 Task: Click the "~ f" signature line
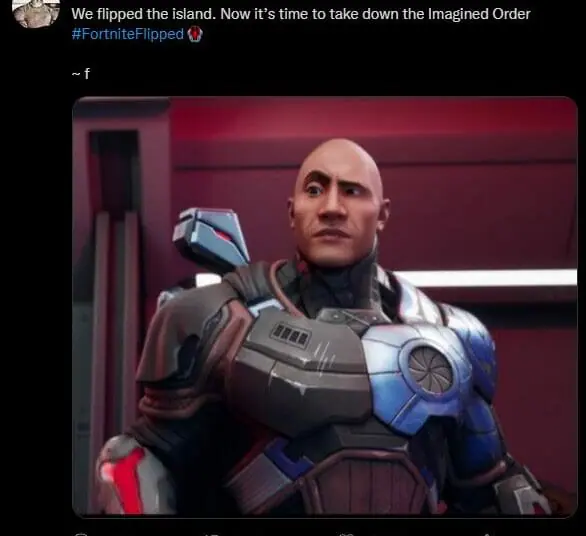tap(80, 74)
